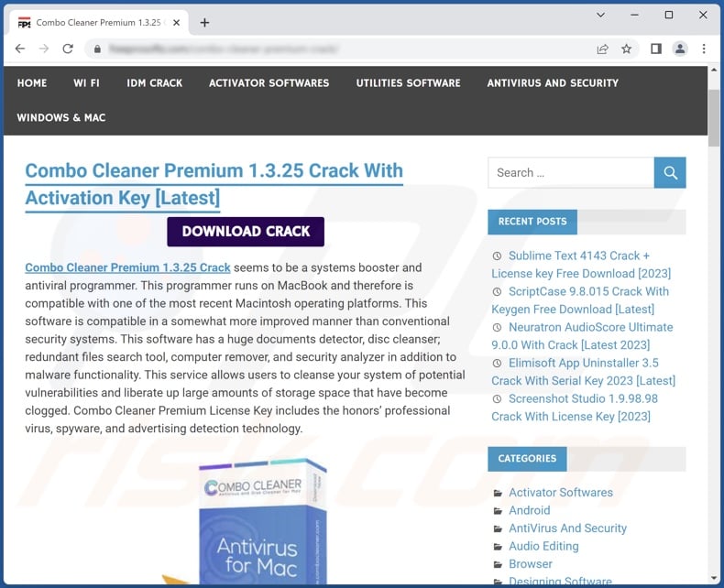The height and width of the screenshot is (588, 724).
Task: Click the CATEGORIES heading
Action: pyautogui.click(x=527, y=459)
